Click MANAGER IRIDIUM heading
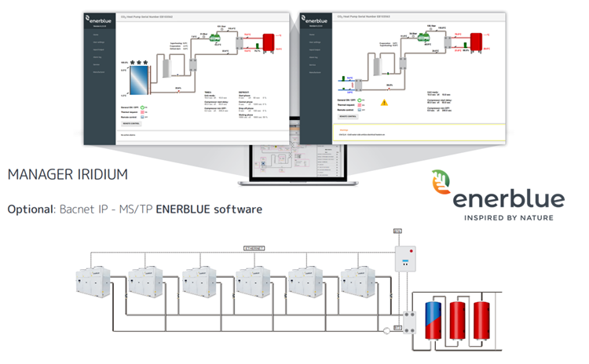Image resolution: width=589 pixels, height=364 pixels. tap(68, 174)
